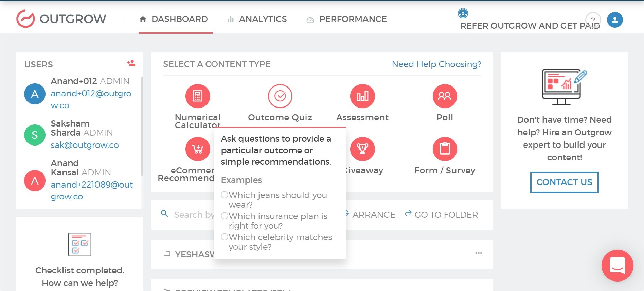The width and height of the screenshot is (644, 291).
Task: Select the Assessment content type icon
Action: pos(362,96)
